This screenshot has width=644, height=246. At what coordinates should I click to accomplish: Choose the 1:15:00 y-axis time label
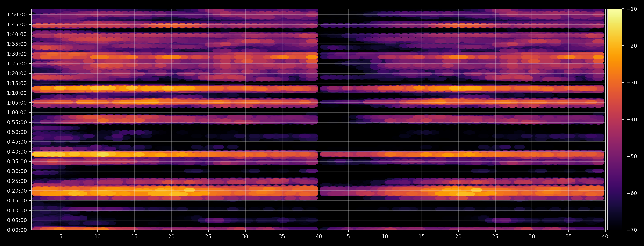point(17,83)
